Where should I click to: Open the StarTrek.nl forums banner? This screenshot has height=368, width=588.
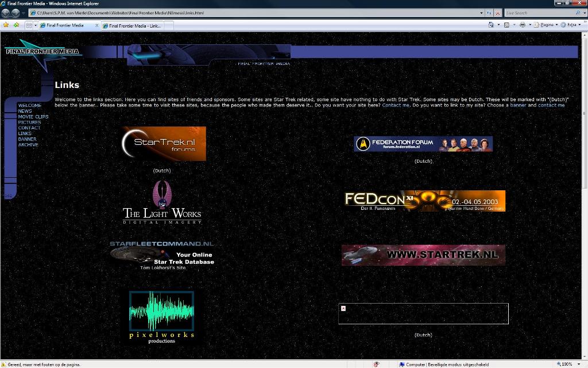pos(164,144)
